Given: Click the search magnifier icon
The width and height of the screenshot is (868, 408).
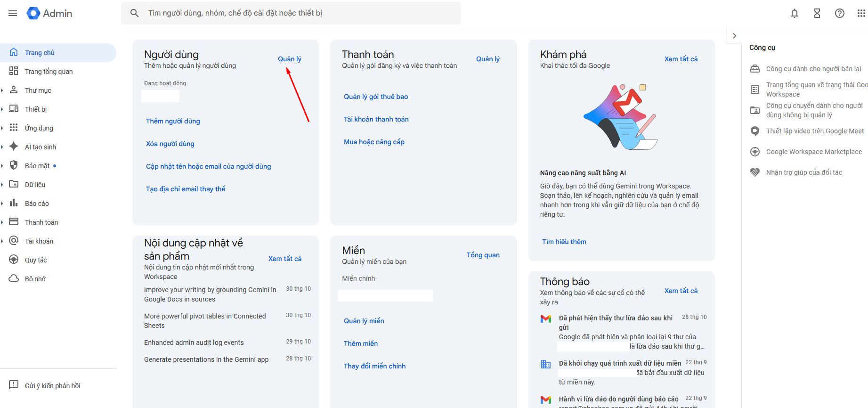Looking at the screenshot, I should click(135, 13).
